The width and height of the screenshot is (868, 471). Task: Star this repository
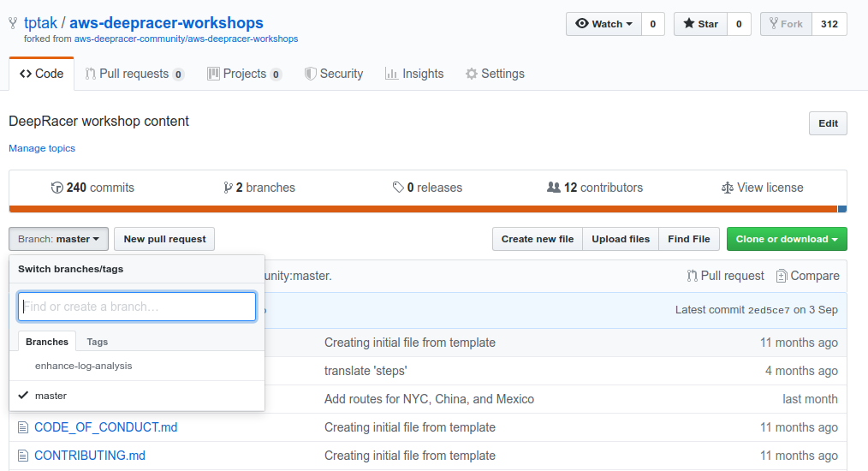700,24
